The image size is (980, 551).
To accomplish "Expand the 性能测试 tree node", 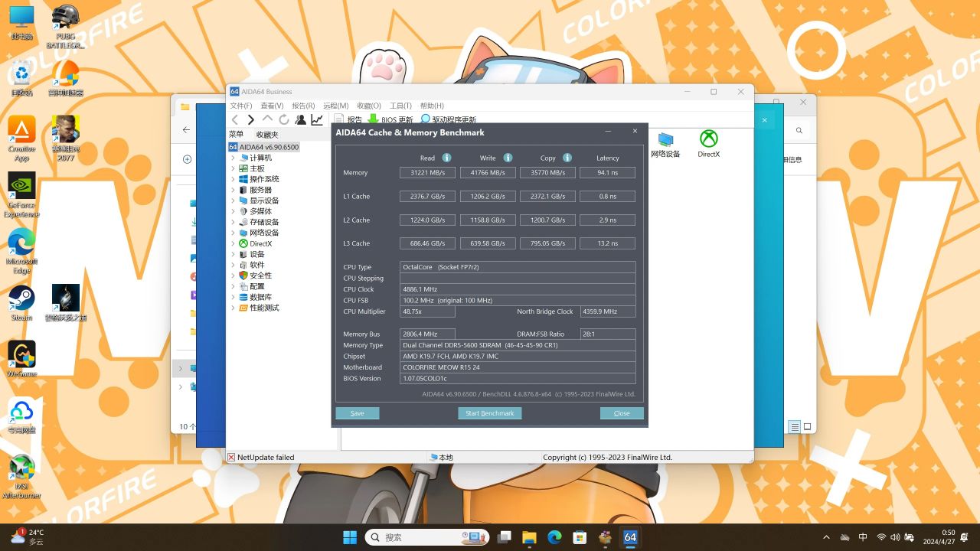I will (234, 308).
